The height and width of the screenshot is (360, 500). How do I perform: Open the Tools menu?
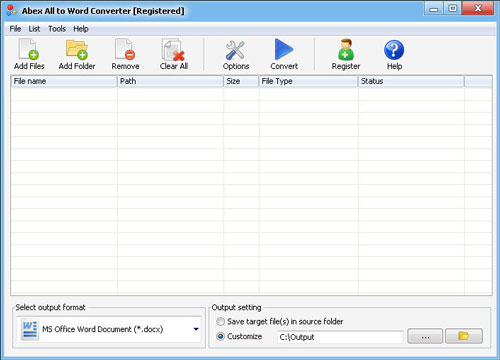[x=57, y=29]
